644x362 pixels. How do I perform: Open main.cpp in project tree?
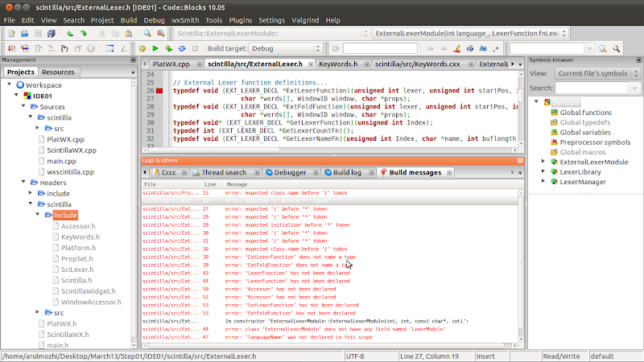point(61,161)
